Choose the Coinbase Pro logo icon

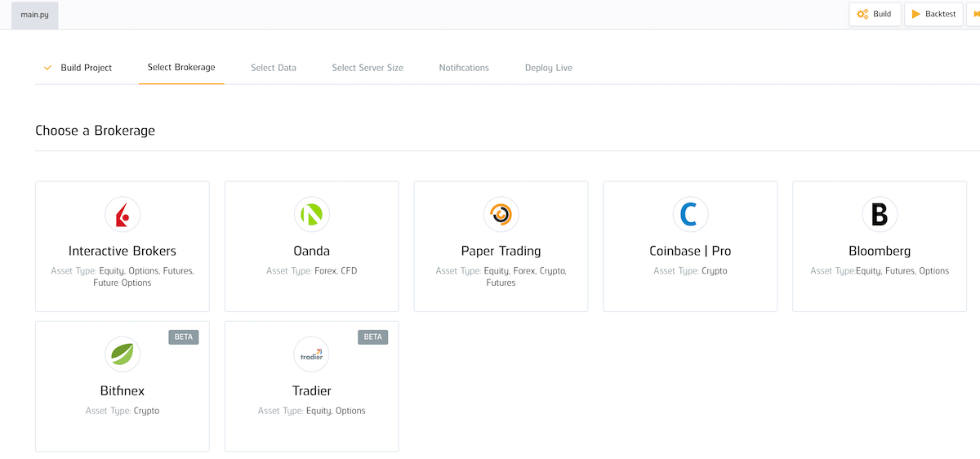[690, 215]
